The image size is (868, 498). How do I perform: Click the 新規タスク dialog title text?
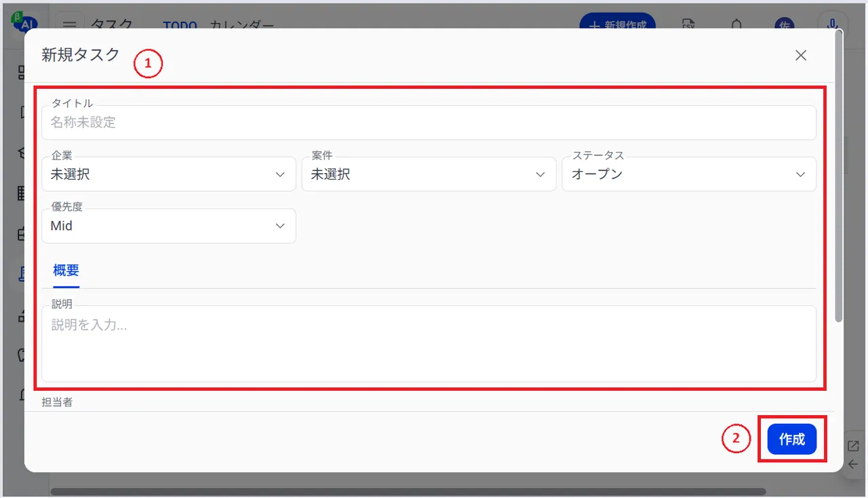point(81,55)
